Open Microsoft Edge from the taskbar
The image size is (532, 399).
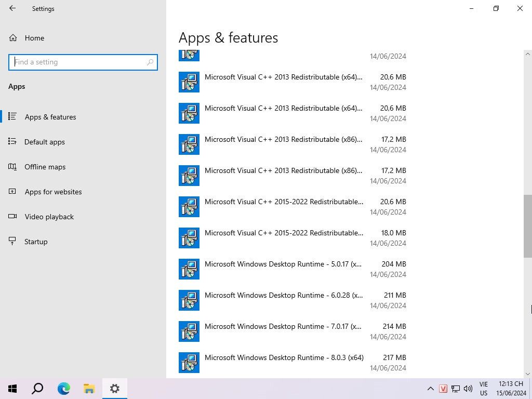point(64,388)
